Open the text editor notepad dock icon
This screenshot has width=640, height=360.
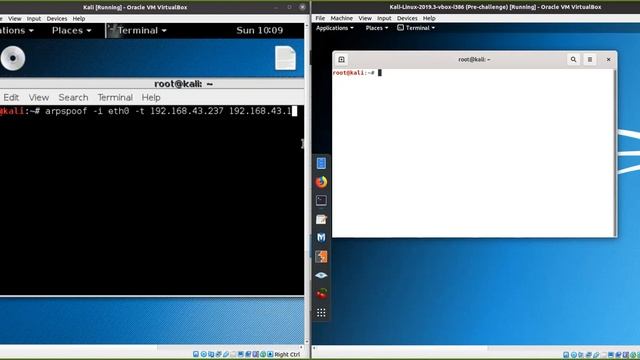point(321,219)
